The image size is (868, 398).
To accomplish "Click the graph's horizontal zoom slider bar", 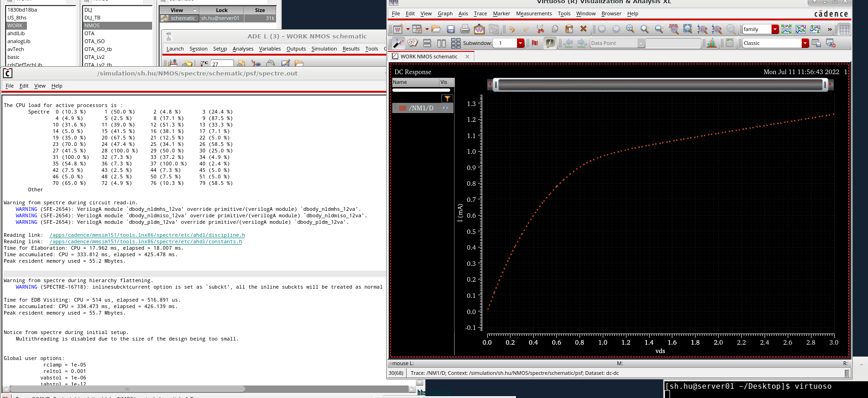I will coord(660,84).
